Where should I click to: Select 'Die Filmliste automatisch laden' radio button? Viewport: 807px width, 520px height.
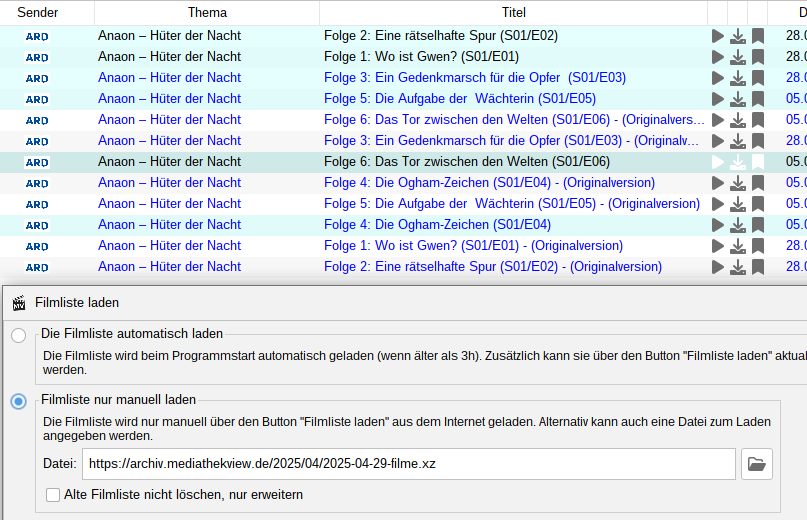[19, 336]
